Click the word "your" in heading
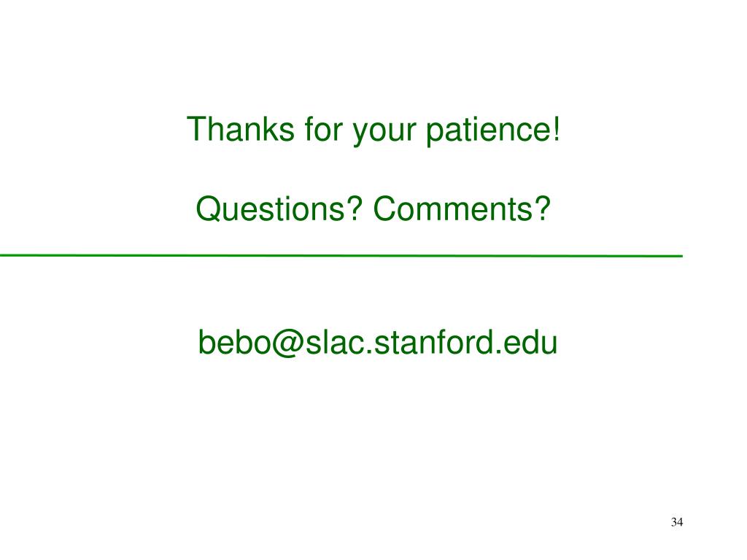The image size is (747, 560). (384, 133)
